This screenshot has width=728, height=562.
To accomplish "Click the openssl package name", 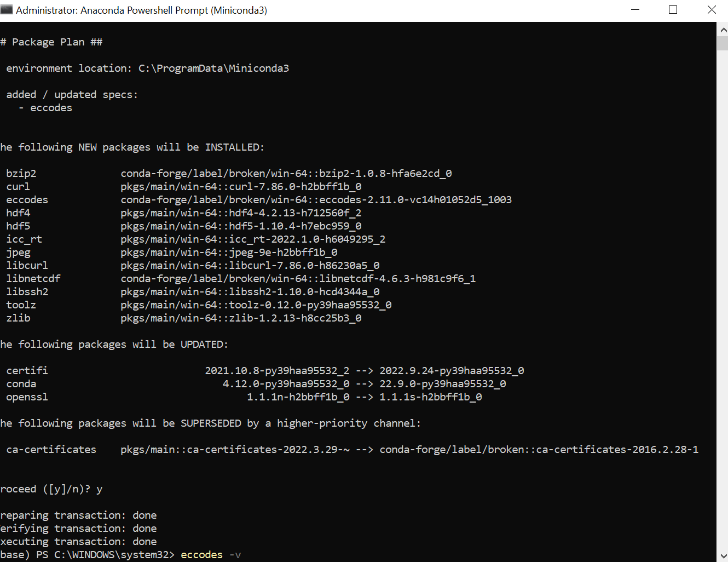I will point(27,397).
